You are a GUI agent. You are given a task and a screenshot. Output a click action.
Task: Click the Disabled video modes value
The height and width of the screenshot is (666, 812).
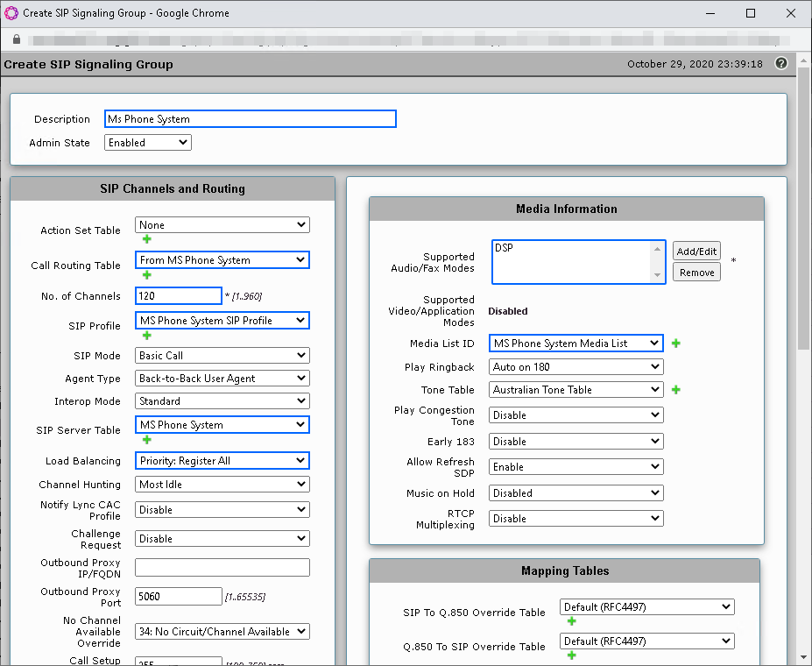point(508,311)
